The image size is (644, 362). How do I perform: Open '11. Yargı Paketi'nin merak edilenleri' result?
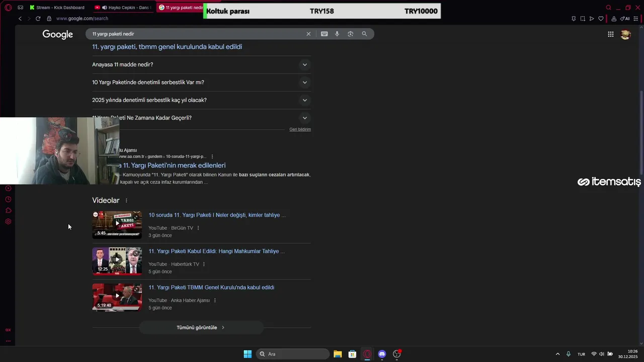[173, 165]
